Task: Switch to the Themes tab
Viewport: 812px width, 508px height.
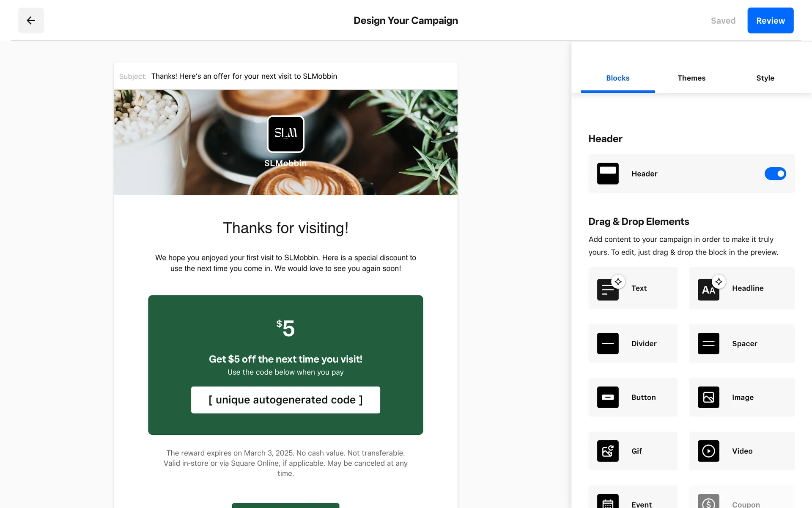Action: [x=691, y=78]
